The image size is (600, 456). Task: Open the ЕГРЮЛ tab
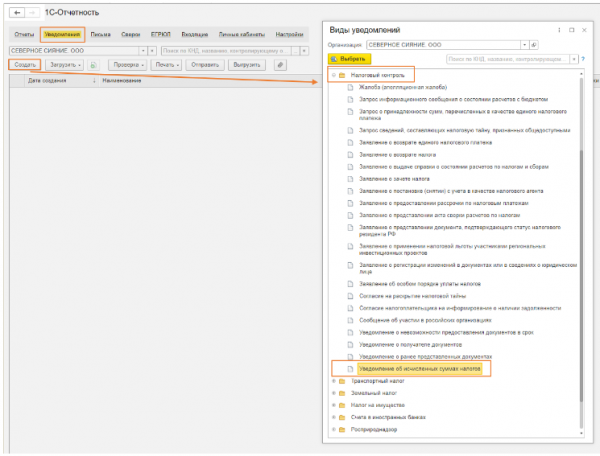click(160, 34)
